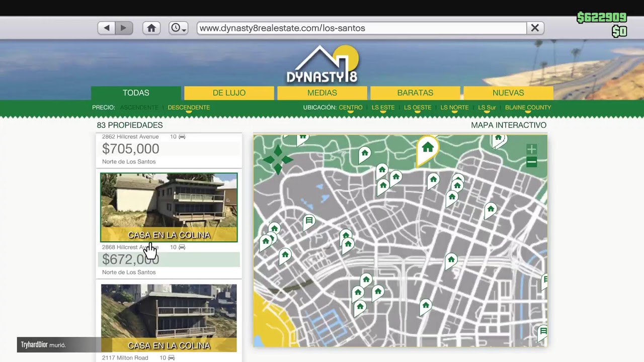This screenshot has width=644, height=362.
Task: Switch to the DE LUJO tab
Action: (229, 93)
